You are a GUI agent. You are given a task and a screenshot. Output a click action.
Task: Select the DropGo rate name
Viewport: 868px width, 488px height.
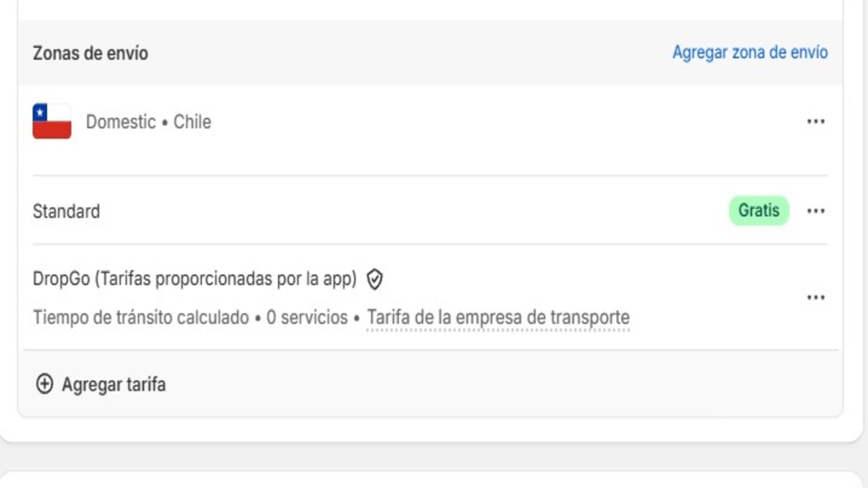[x=195, y=279]
